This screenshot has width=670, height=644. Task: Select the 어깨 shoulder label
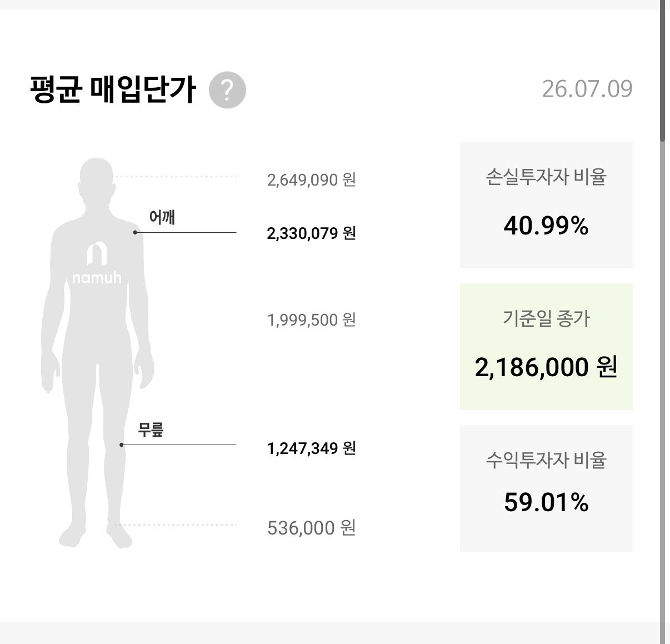click(162, 217)
